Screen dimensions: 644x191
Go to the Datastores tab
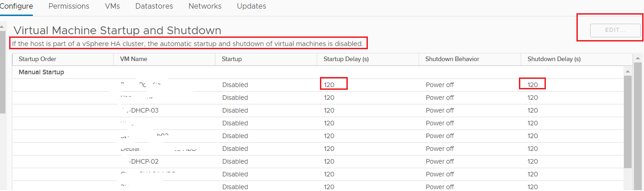pos(154,6)
